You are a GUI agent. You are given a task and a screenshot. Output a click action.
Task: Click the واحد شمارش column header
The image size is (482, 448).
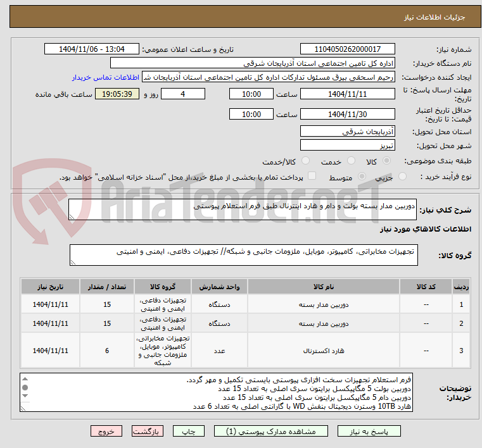point(219,287)
